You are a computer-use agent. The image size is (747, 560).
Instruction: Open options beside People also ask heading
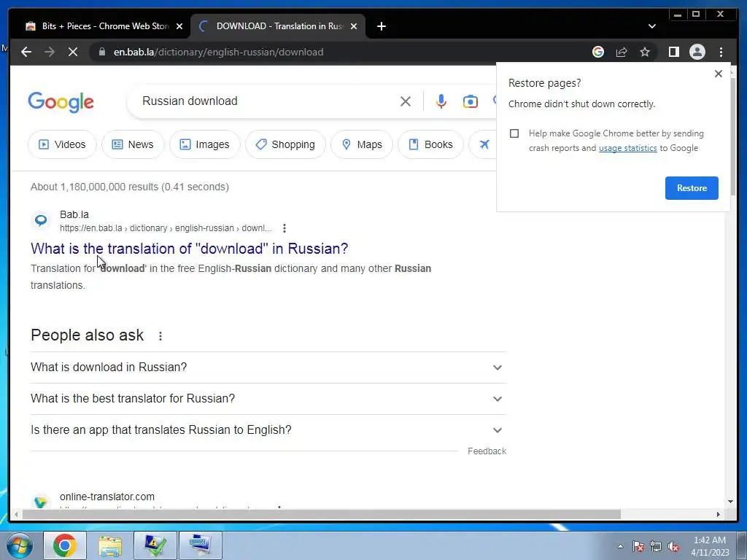[160, 335]
